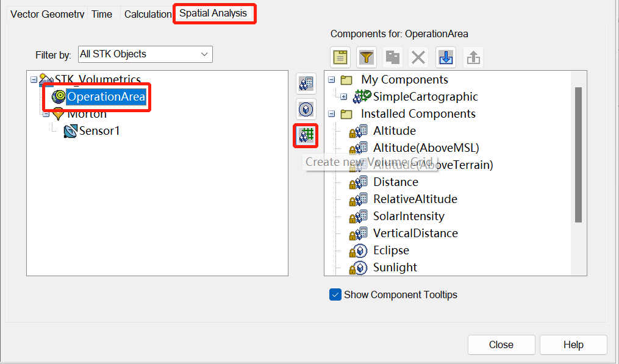Click the Help button
619x364 pixels.
573,344
